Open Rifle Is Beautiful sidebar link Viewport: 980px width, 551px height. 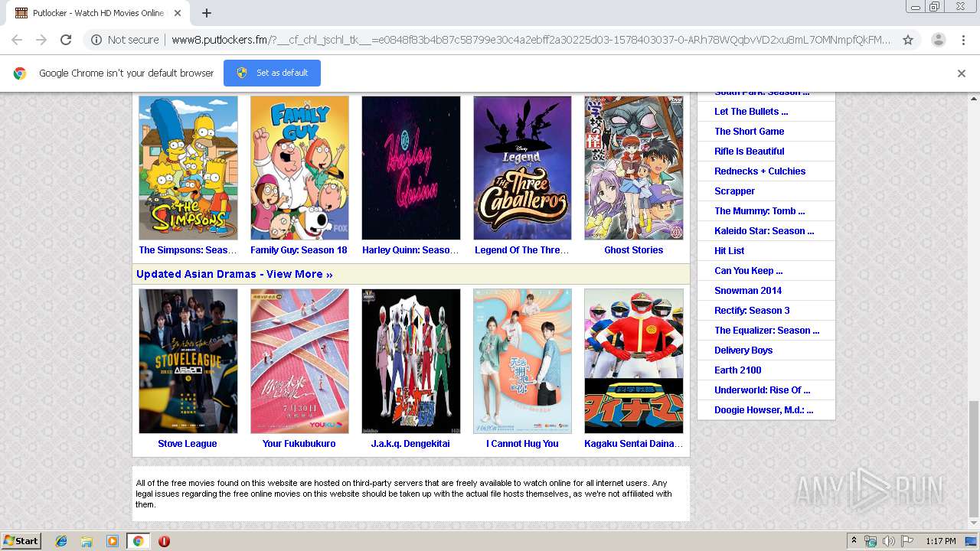[750, 152]
